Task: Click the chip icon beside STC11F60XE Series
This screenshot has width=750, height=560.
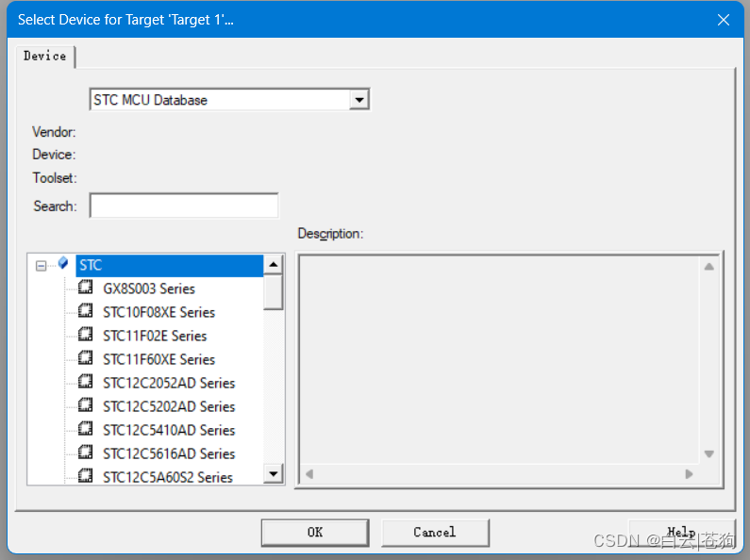Action: 86,357
